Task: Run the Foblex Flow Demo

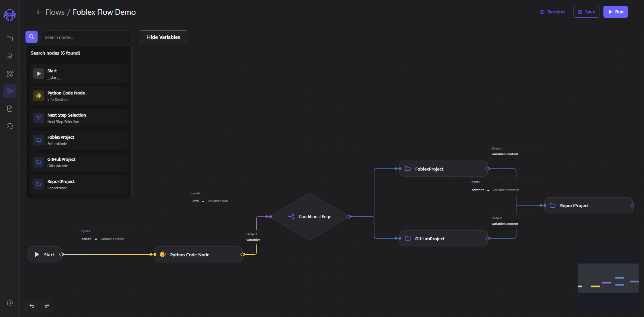Action: [615, 12]
